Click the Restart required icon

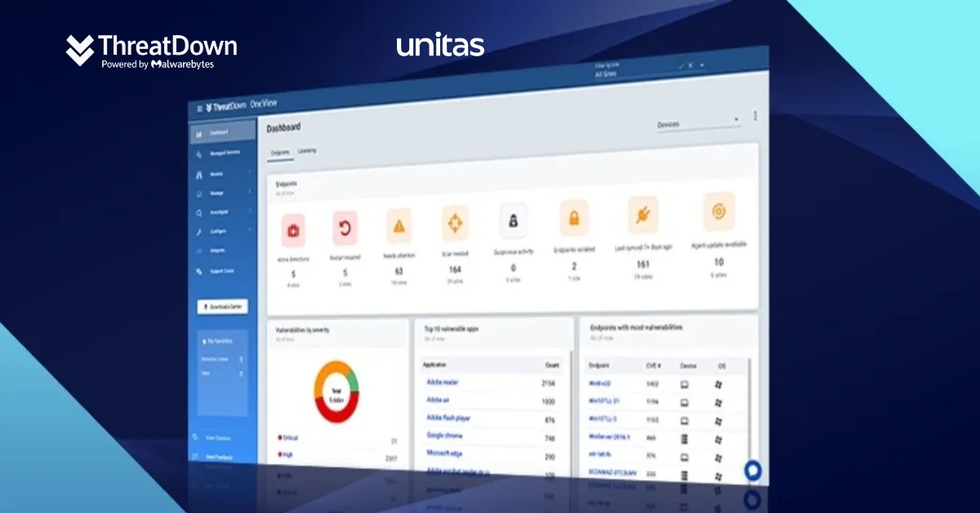click(345, 229)
